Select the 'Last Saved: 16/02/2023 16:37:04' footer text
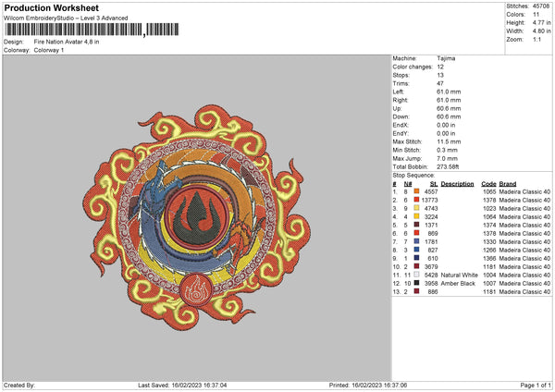555x392 pixels. (x=182, y=385)
